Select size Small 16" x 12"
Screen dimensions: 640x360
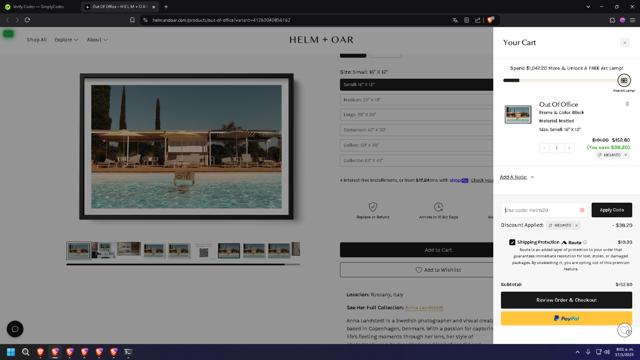click(416, 84)
